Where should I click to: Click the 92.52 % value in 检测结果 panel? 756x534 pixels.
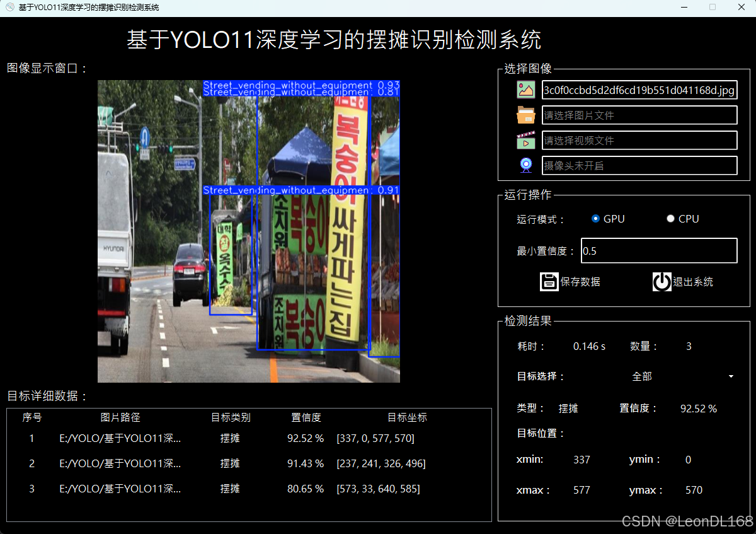699,409
